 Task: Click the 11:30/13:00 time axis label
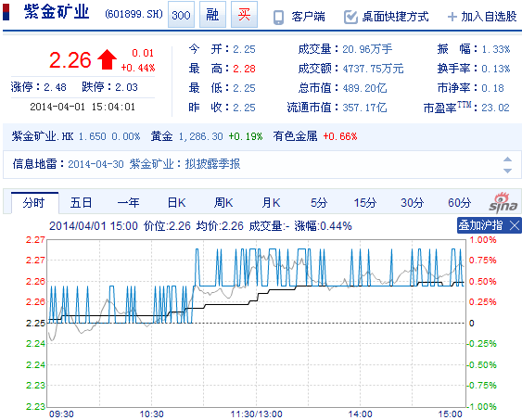pos(256,414)
